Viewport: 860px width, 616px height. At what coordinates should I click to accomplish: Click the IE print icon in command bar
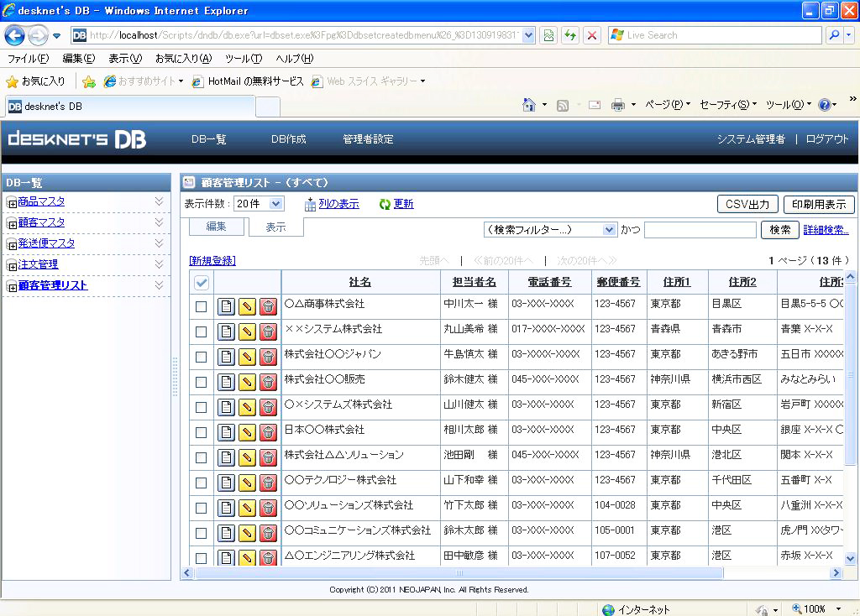[x=617, y=105]
